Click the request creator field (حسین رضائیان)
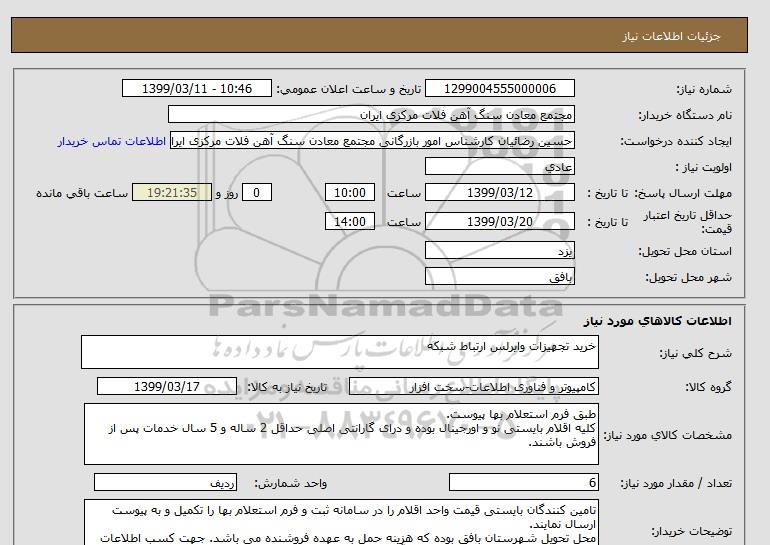770x545 pixels. coord(372,141)
